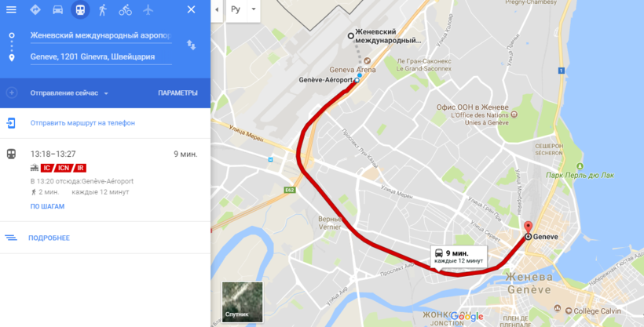The width and height of the screenshot is (644, 327).
Task: Select the public transit mode icon
Action: 80,9
